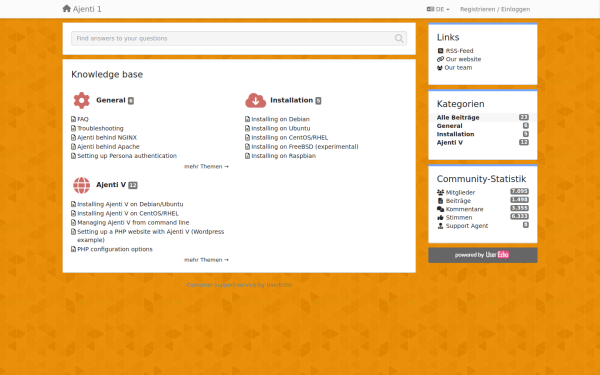Open Installing Ajenti V on Debian/Ubuntu
The image size is (600, 375).
tap(130, 204)
